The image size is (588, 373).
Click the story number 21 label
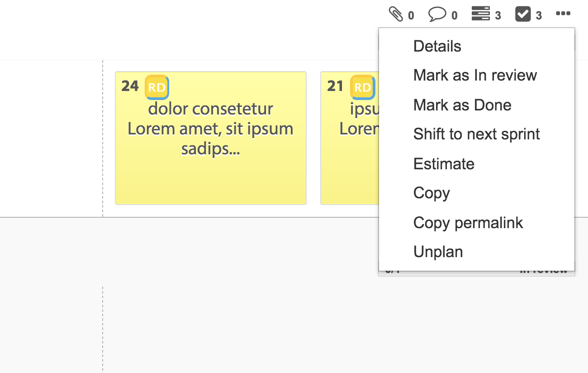[x=335, y=86]
